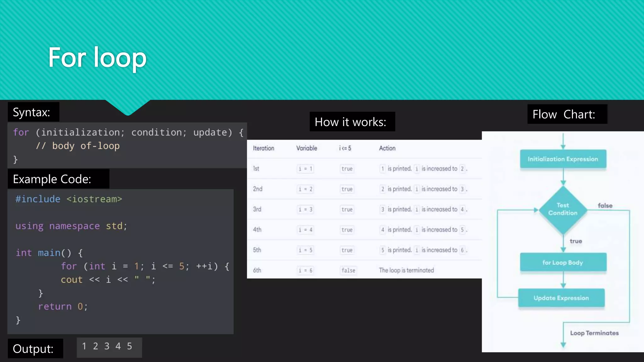
Task: Click '4 is printed. i is increased to 5' action
Action: 423,230
